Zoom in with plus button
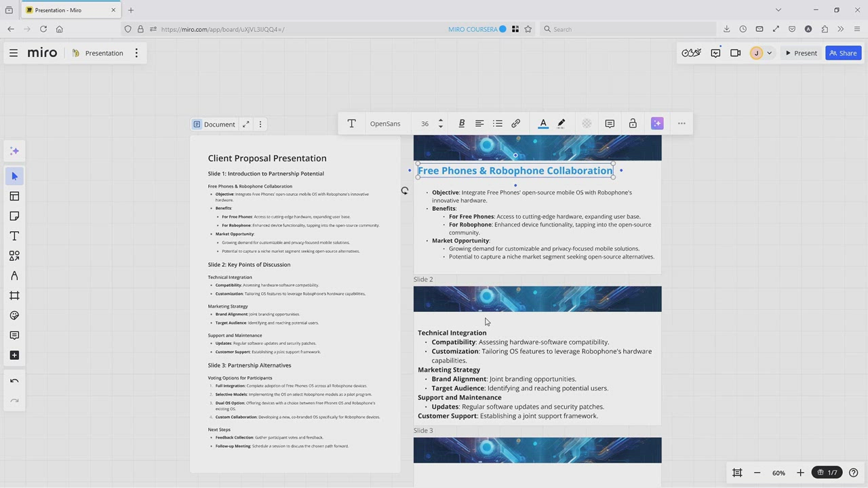 coord(800,472)
